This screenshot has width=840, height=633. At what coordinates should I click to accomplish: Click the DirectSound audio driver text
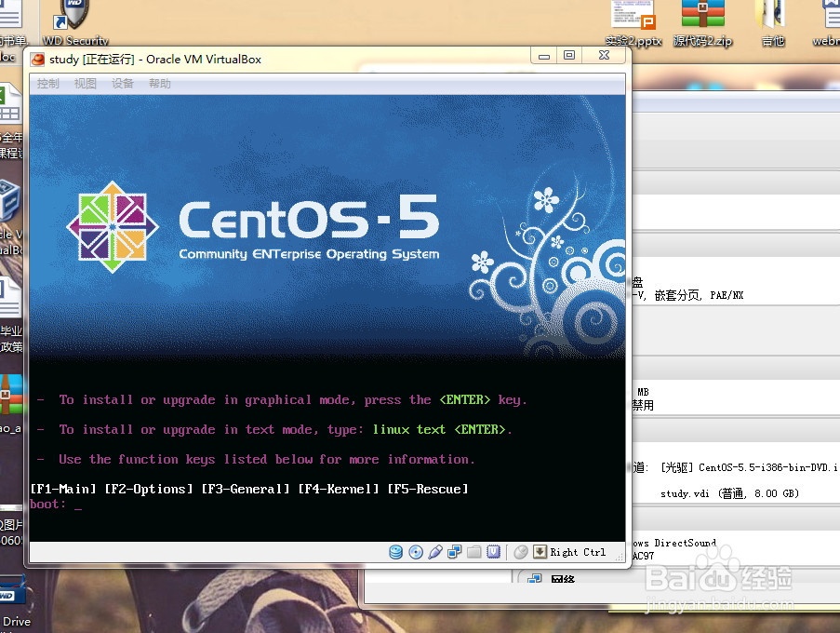coord(685,543)
